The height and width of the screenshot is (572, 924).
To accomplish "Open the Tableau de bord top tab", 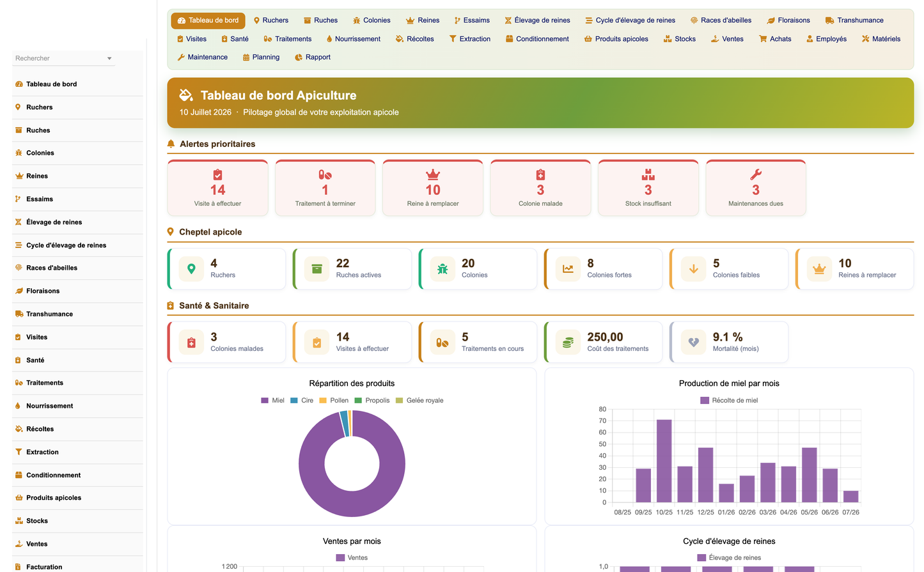I will click(x=208, y=20).
